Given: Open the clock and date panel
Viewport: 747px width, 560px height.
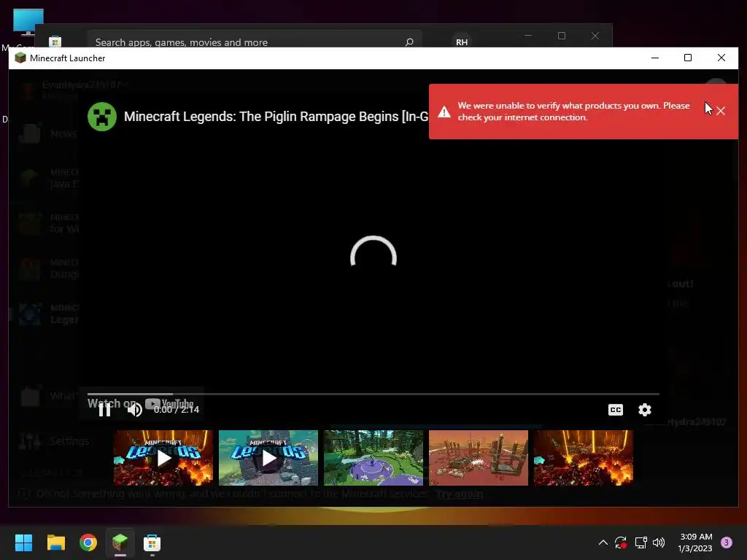Looking at the screenshot, I should pyautogui.click(x=695, y=542).
